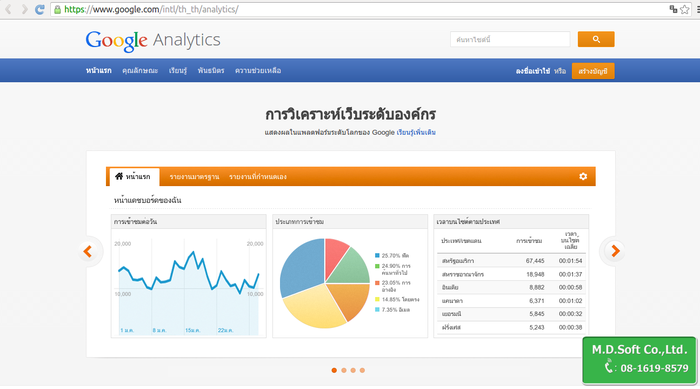Click the right carousel arrow
700x389 pixels.
click(615, 251)
